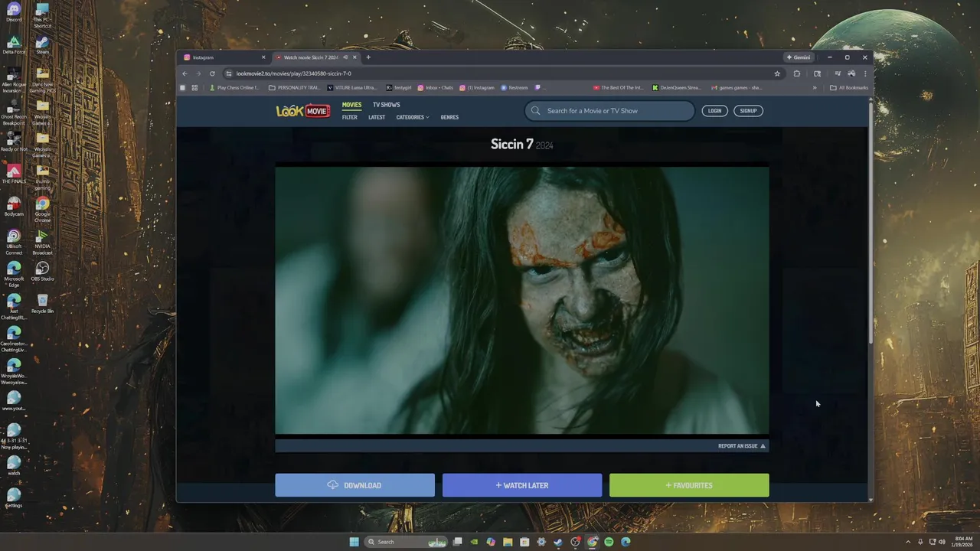
Task: Select the TV SHOWS navigation tab
Action: pyautogui.click(x=386, y=105)
